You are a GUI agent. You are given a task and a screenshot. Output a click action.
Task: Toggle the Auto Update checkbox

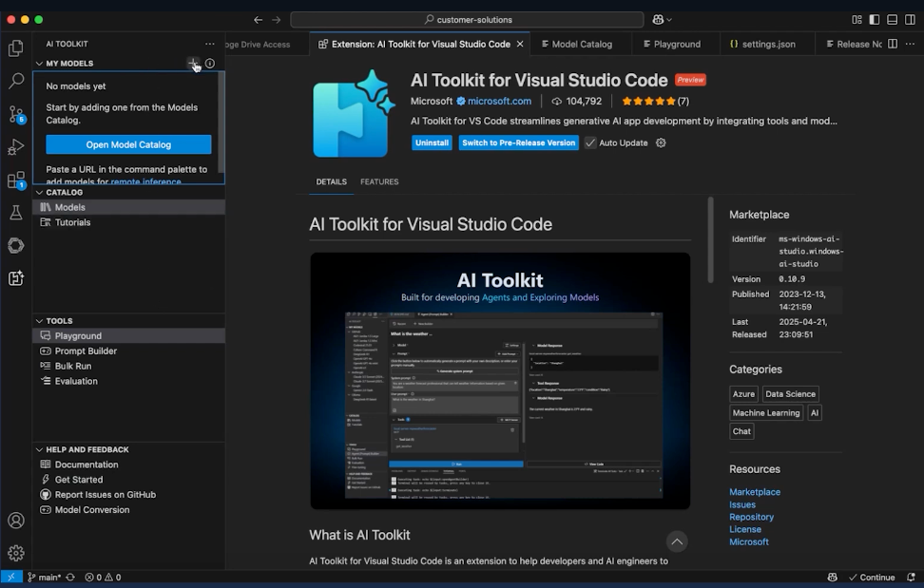tap(590, 142)
